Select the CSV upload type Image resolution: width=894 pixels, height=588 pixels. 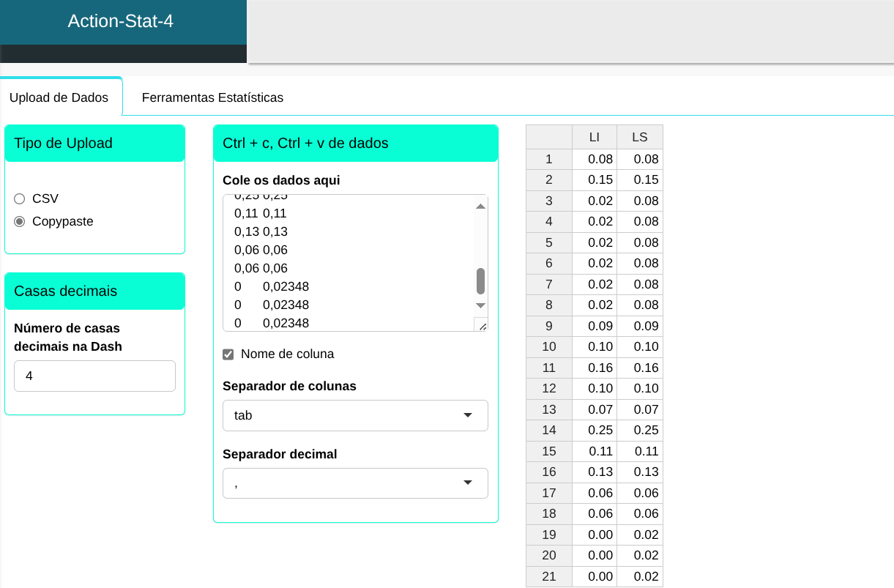click(x=20, y=198)
